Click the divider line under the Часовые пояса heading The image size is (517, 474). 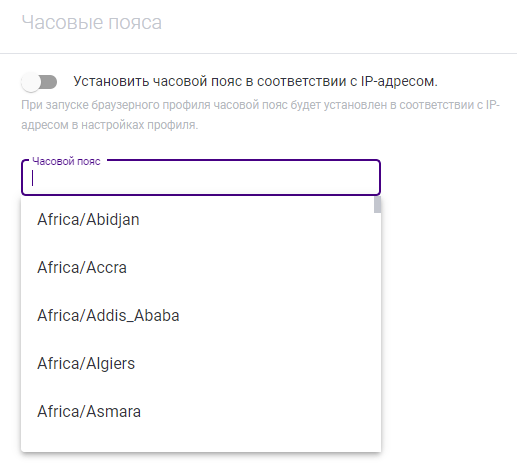258,53
